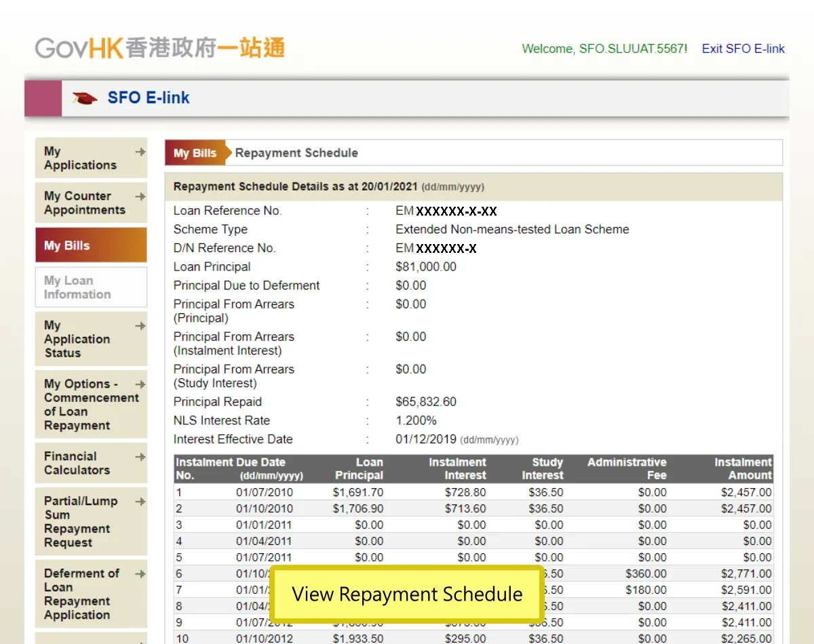The width and height of the screenshot is (814, 644).
Task: Click the My Bills breadcrumb tab
Action: [195, 153]
